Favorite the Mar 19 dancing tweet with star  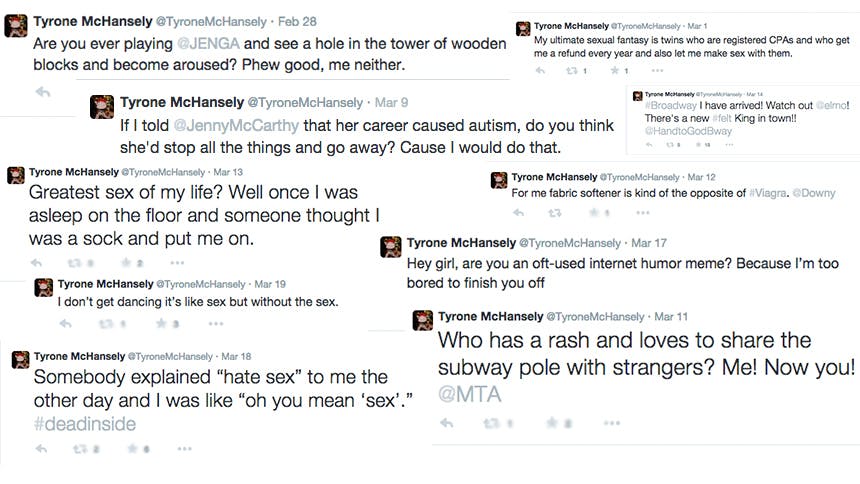pos(160,324)
